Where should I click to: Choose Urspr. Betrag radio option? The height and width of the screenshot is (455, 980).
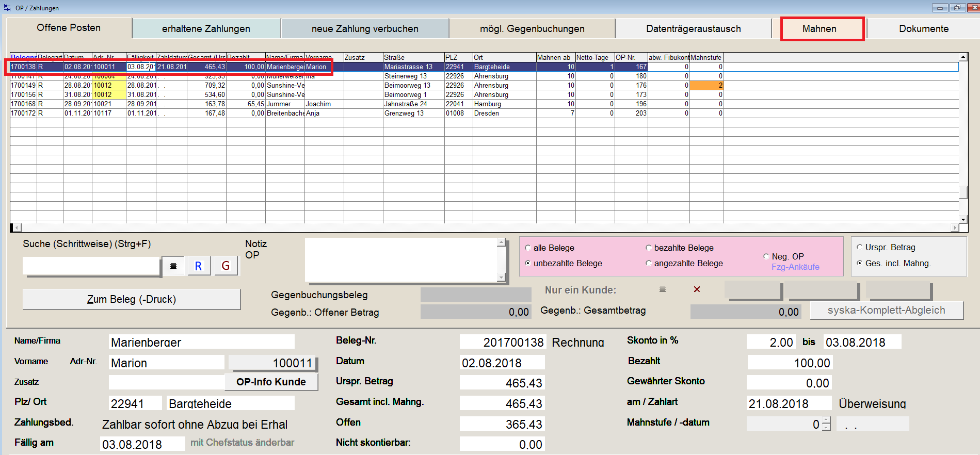886,247
